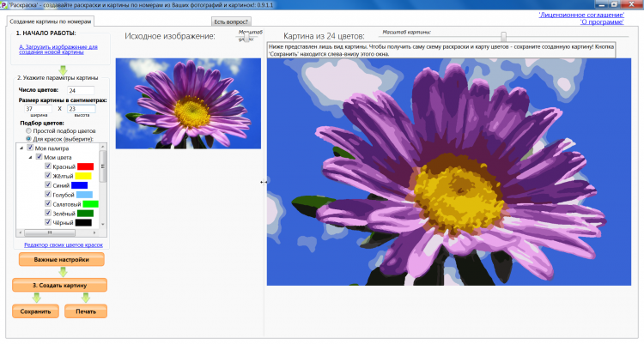This screenshot has height=344, width=644.
Task: Select the 'Для красок (выберите)' radio button
Action: coord(28,139)
